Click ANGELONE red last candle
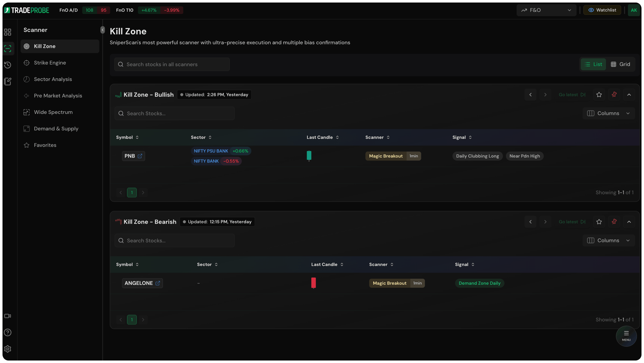The width and height of the screenshot is (644, 363). point(313,283)
